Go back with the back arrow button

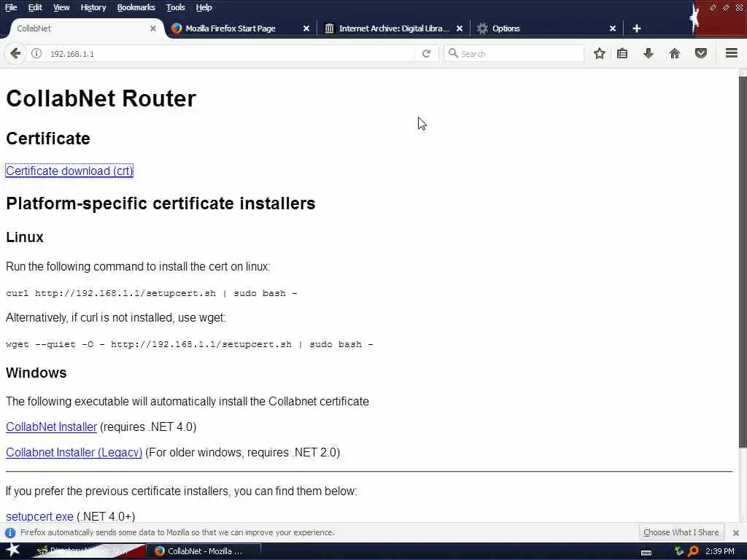point(15,53)
